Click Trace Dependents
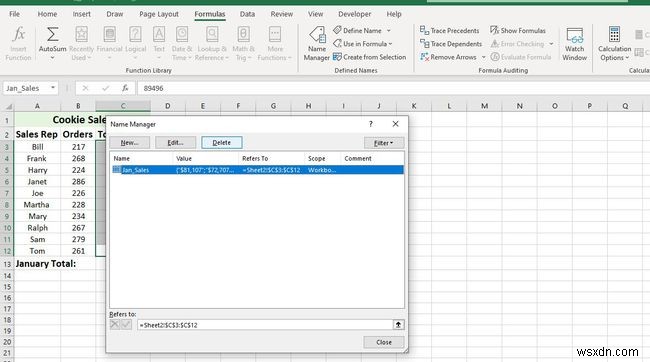Viewport: 650px width, 362px height. [451, 44]
